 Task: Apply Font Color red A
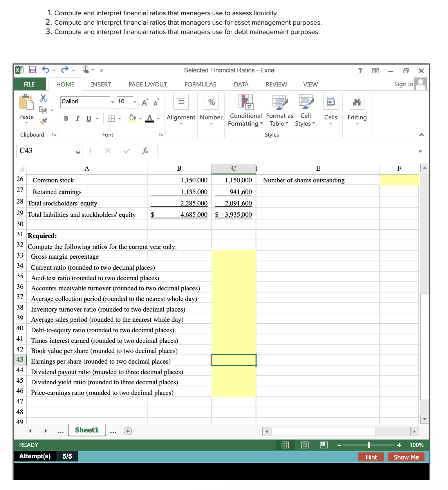150,118
